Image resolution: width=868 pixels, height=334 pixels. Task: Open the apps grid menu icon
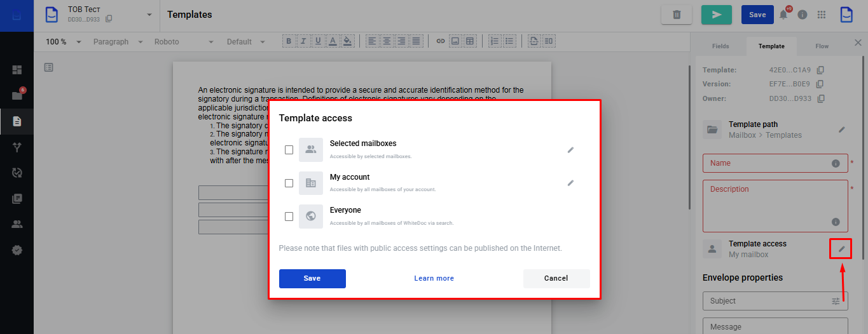pyautogui.click(x=822, y=15)
